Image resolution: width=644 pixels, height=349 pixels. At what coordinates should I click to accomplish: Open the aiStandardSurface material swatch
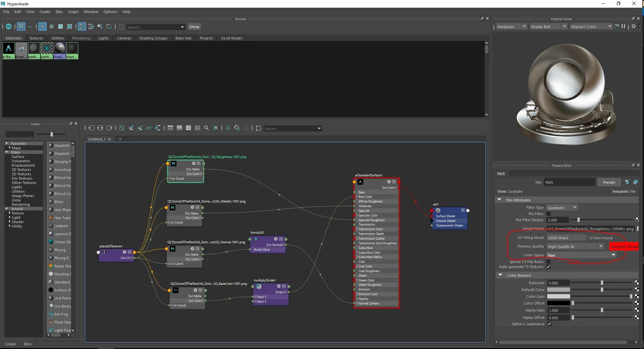click(9, 51)
